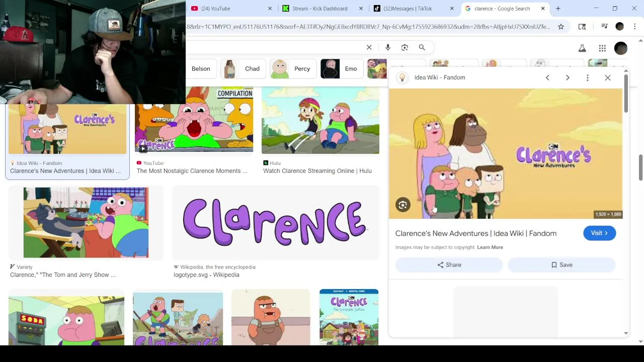The width and height of the screenshot is (644, 362).
Task: Open Watch Clarence Streaming Online | Hulu link
Action: (317, 171)
